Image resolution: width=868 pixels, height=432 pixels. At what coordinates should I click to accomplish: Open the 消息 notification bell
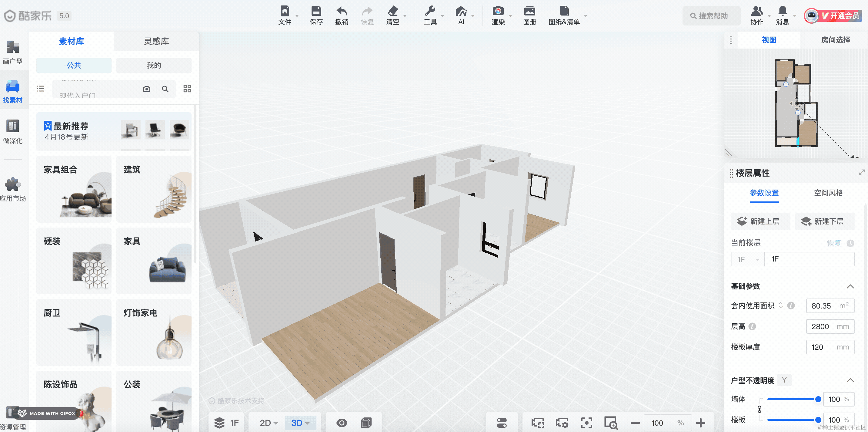783,11
